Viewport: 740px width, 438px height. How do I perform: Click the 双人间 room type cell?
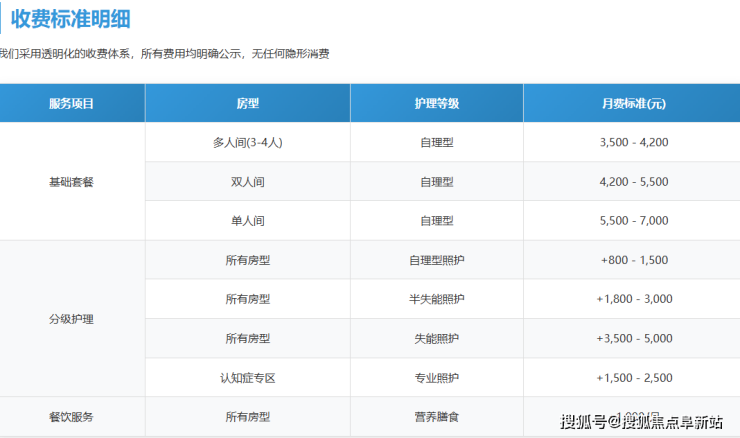coord(247,182)
